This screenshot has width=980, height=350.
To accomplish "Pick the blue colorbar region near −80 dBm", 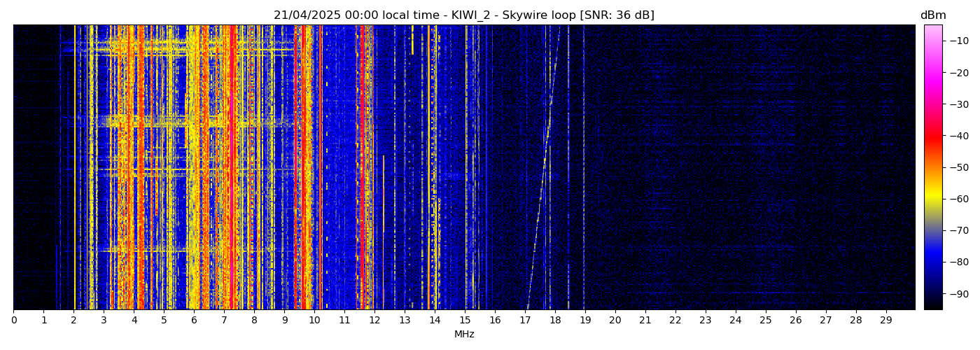I will 932,262.
